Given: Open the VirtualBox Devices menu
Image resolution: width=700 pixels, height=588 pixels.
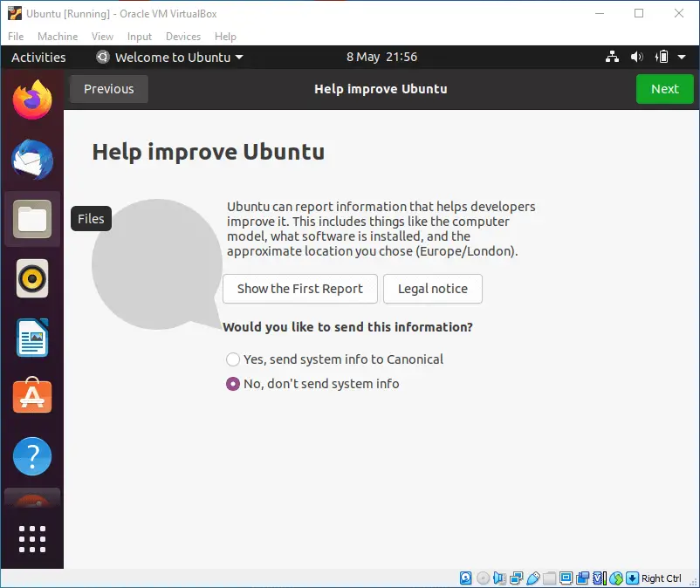Looking at the screenshot, I should pyautogui.click(x=183, y=36).
